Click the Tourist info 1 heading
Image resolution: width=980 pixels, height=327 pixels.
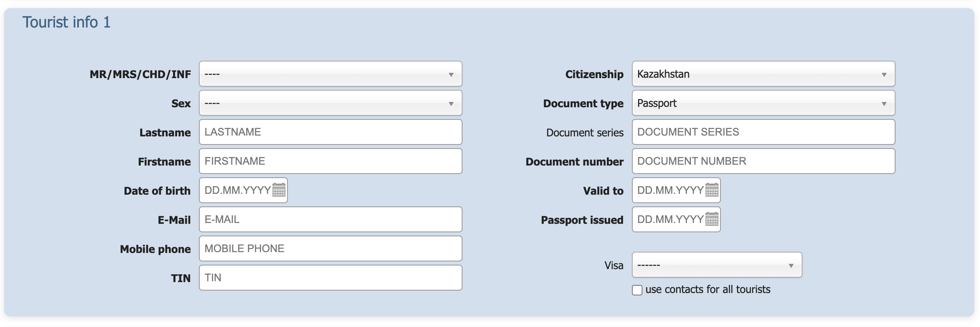(x=66, y=22)
